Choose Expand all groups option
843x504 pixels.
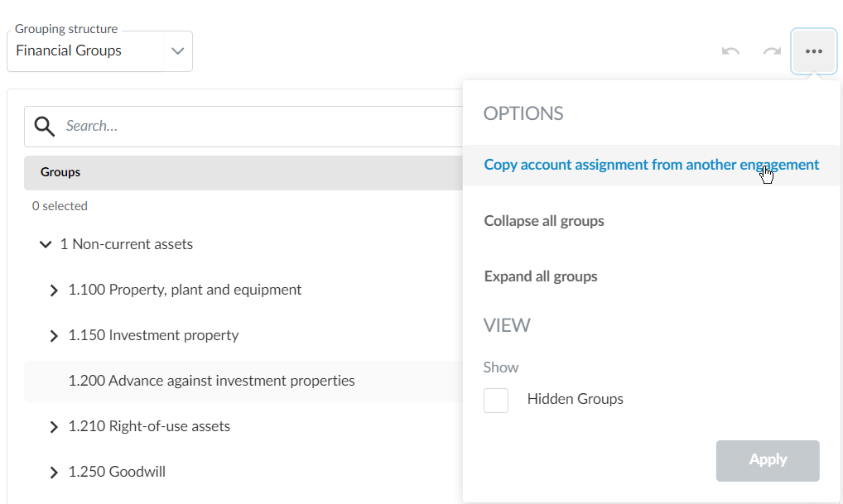(x=541, y=276)
